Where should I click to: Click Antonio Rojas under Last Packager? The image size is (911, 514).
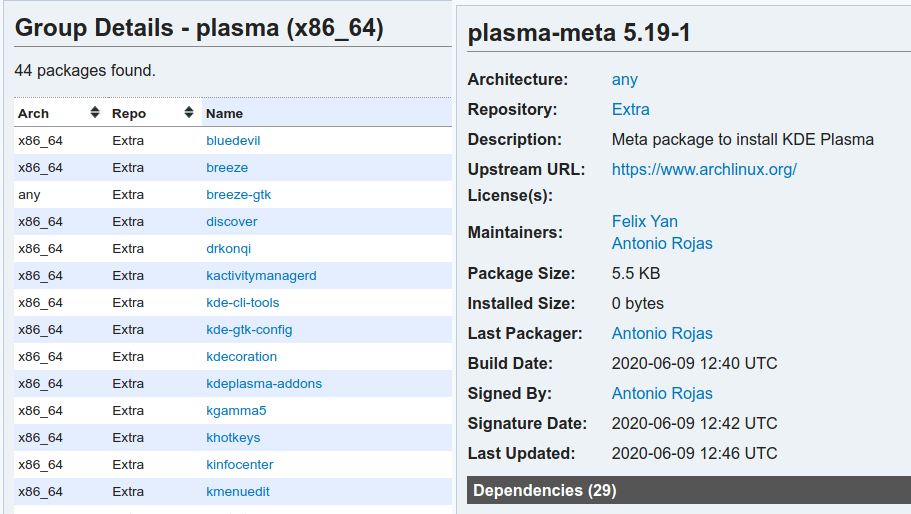pyautogui.click(x=662, y=333)
